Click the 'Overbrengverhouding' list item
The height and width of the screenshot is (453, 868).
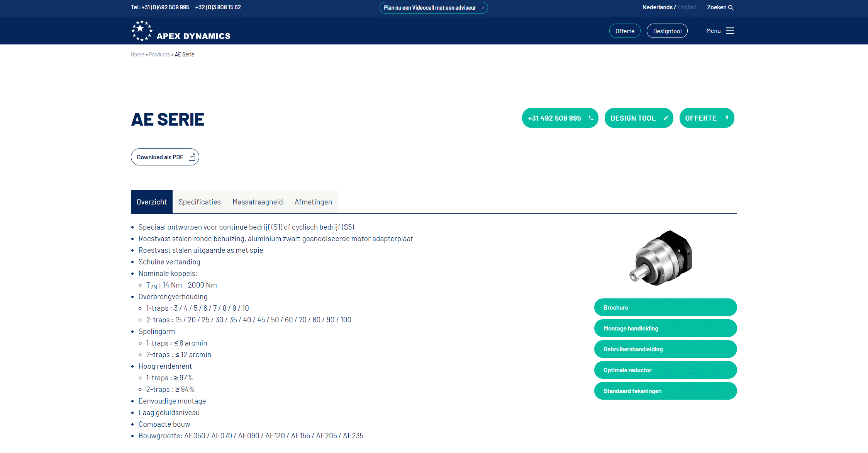(x=173, y=296)
